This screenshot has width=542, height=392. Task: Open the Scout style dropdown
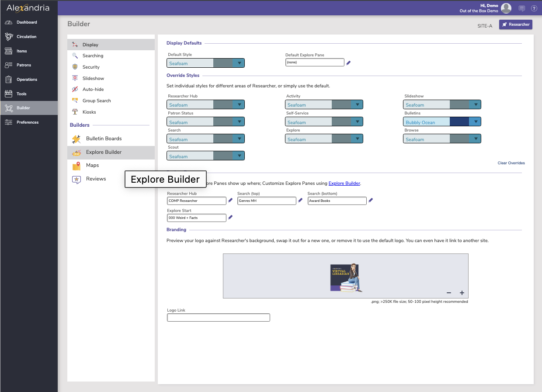point(205,156)
